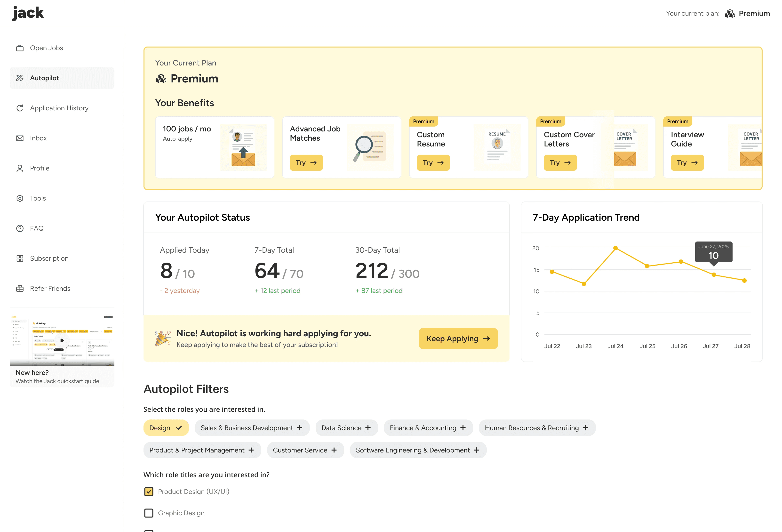Click the Refer Friends gift icon
This screenshot has height=532, width=782.
[x=20, y=288]
